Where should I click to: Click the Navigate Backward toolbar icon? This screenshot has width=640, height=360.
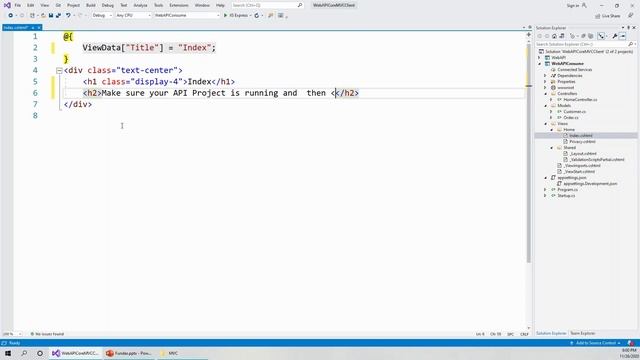pyautogui.click(x=11, y=15)
